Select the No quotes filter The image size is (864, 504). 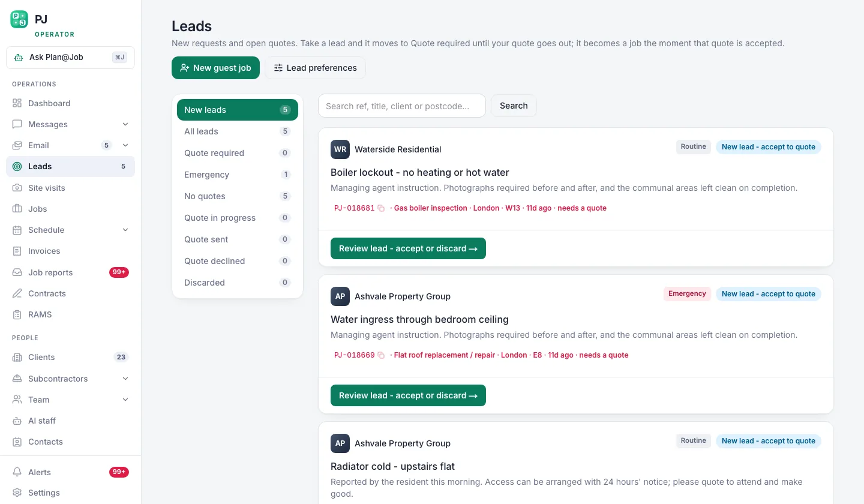[x=238, y=196]
